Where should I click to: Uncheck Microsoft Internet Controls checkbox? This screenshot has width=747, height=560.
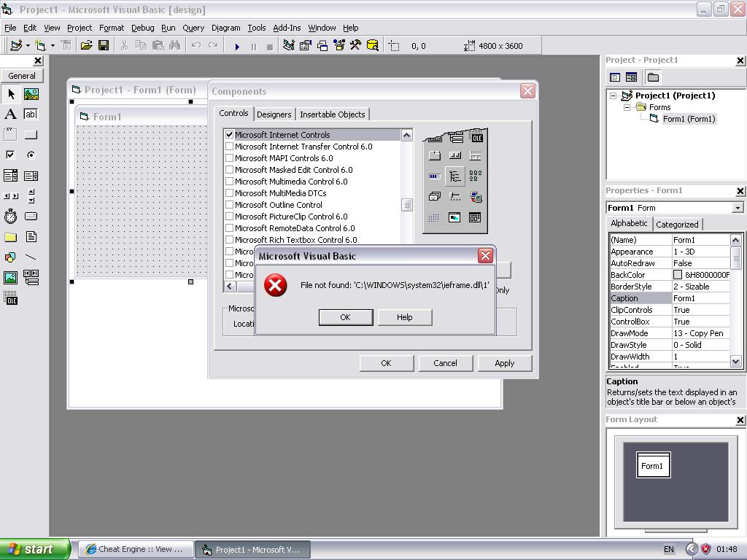click(230, 135)
